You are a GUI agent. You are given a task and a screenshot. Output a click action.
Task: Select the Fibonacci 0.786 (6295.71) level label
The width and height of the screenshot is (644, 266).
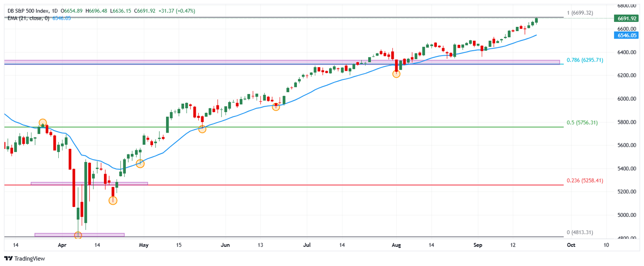pyautogui.click(x=585, y=60)
